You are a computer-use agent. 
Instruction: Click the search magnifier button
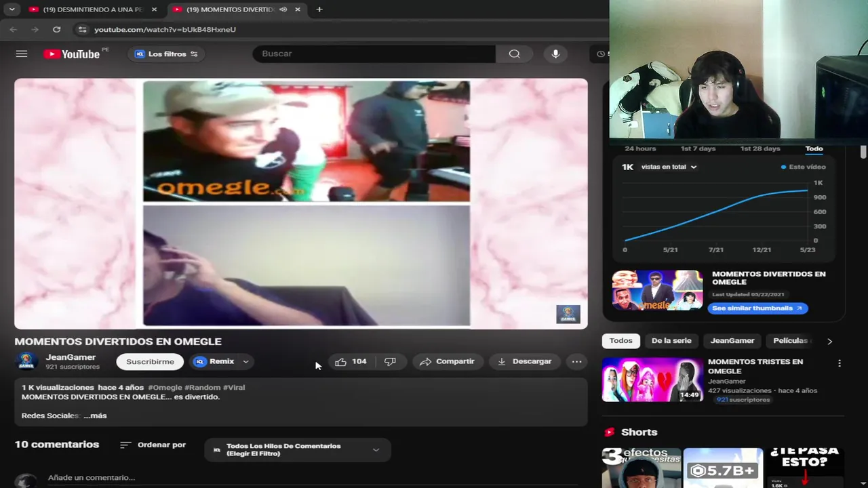click(x=515, y=54)
